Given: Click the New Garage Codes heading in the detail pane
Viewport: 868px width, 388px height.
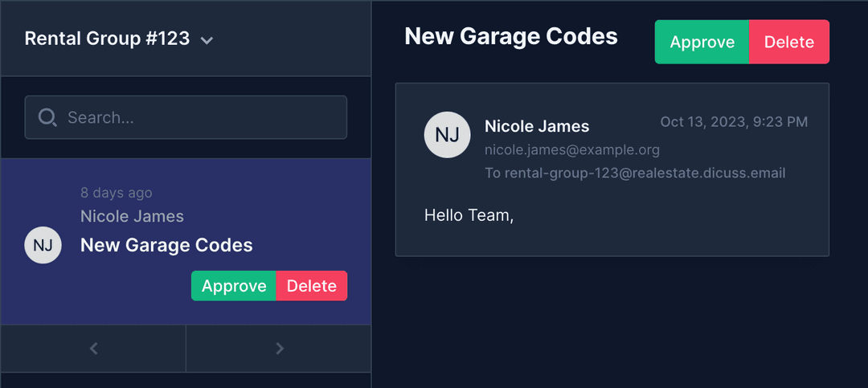Looking at the screenshot, I should click(x=511, y=36).
